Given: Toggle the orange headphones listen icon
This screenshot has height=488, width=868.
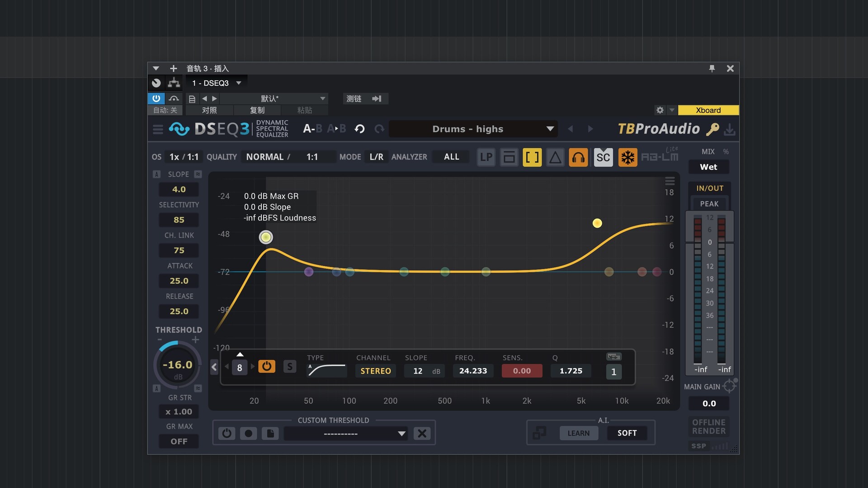Looking at the screenshot, I should (578, 157).
